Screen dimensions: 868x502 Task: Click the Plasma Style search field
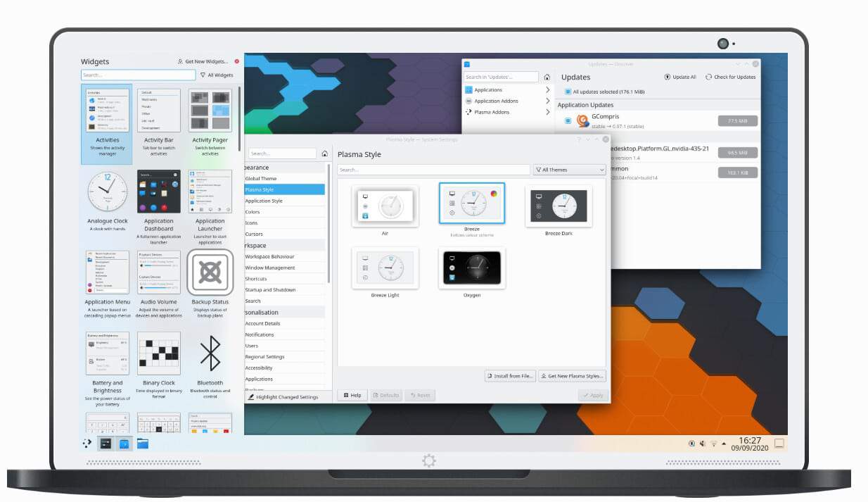coord(434,170)
